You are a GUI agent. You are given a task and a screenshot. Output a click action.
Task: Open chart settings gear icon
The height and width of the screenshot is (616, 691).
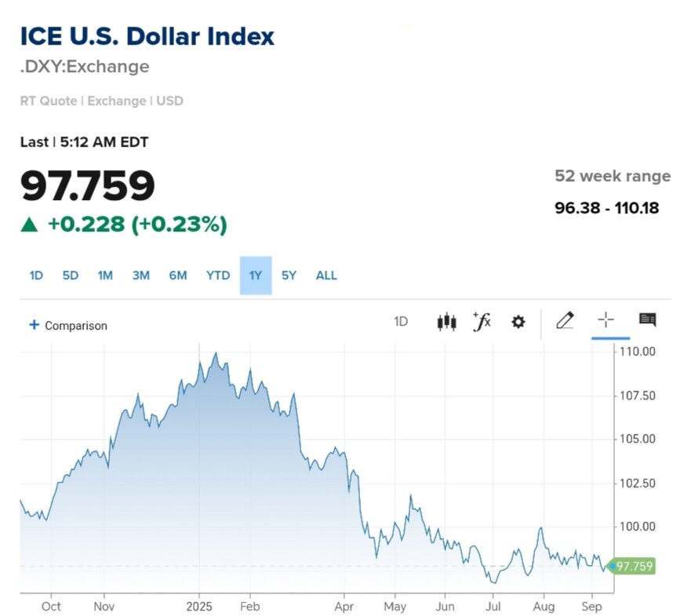pos(518,322)
